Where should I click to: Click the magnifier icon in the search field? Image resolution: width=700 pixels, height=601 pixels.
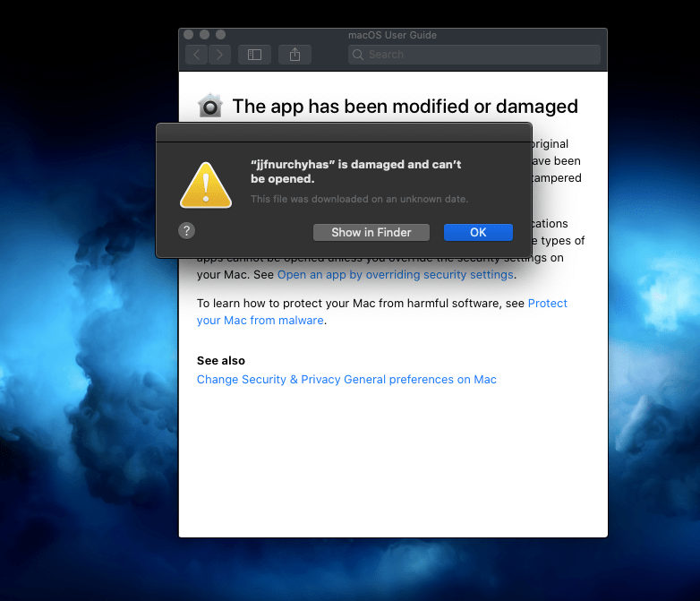pyautogui.click(x=357, y=55)
